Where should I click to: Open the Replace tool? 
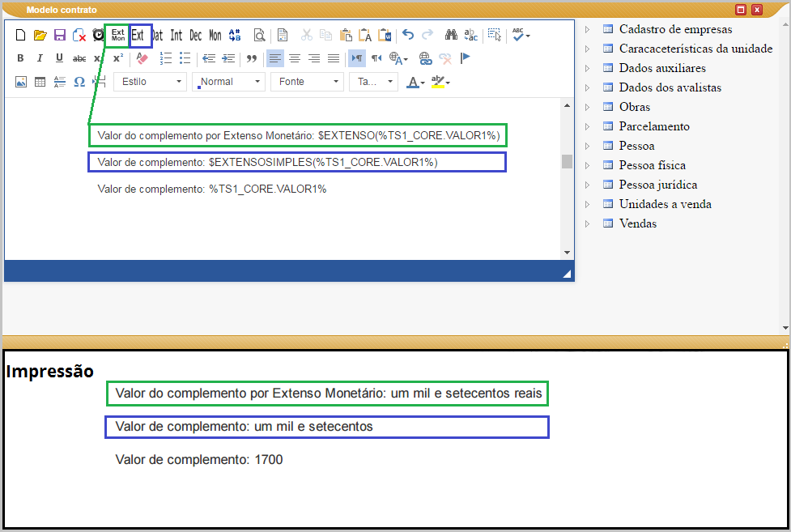[x=470, y=36]
